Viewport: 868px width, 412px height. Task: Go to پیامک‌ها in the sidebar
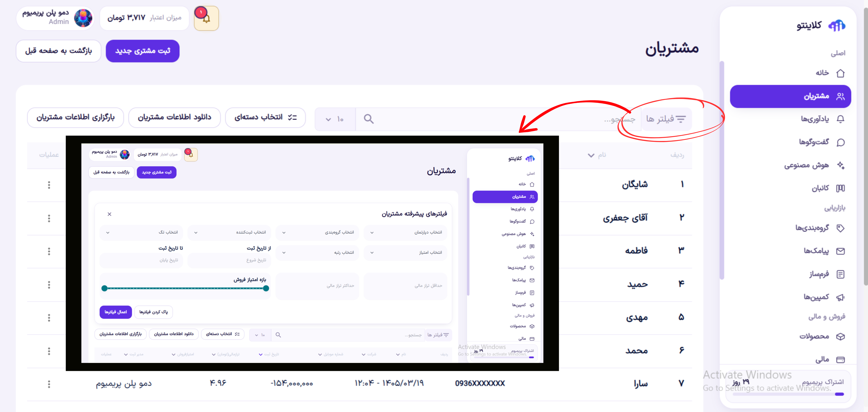pyautogui.click(x=790, y=251)
